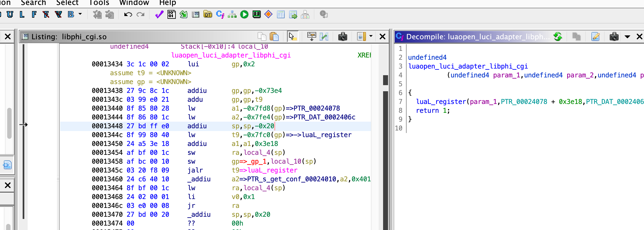
Task: Open the Search menu
Action: [x=33, y=3]
